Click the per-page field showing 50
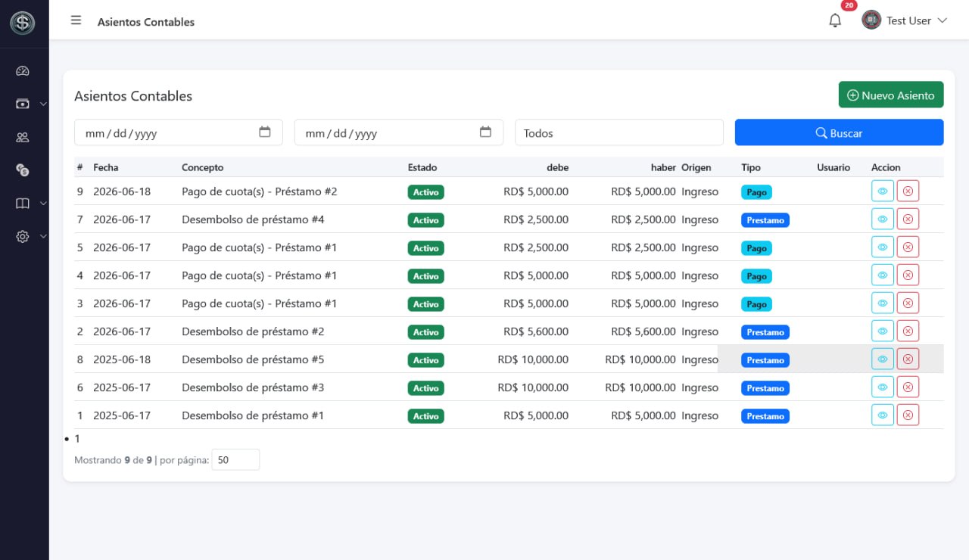The image size is (969, 560). click(235, 459)
